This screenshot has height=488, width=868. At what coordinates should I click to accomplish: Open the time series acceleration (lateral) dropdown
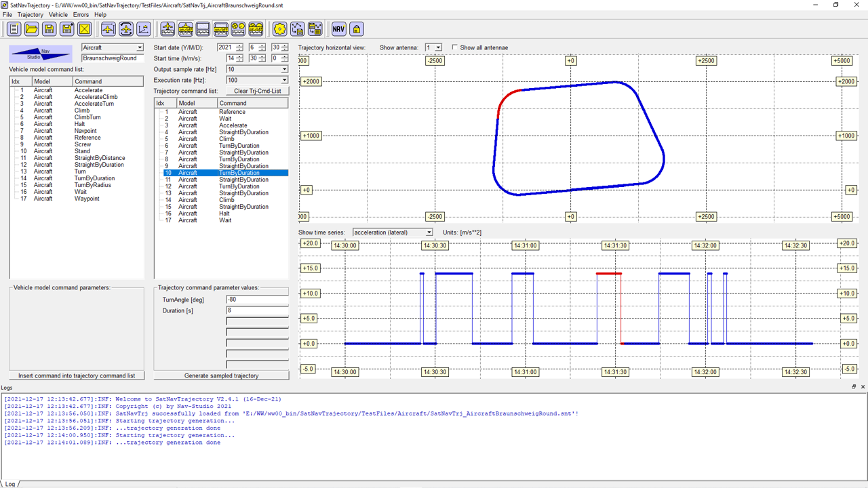point(429,232)
